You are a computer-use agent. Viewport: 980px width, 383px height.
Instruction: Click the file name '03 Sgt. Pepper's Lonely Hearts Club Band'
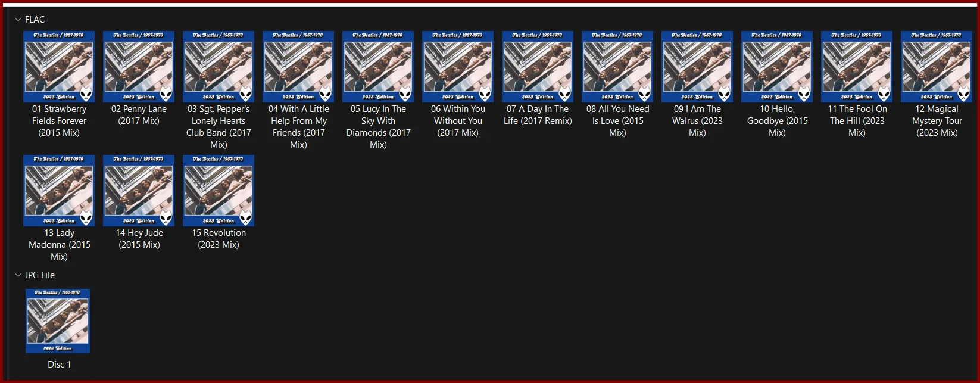click(219, 127)
